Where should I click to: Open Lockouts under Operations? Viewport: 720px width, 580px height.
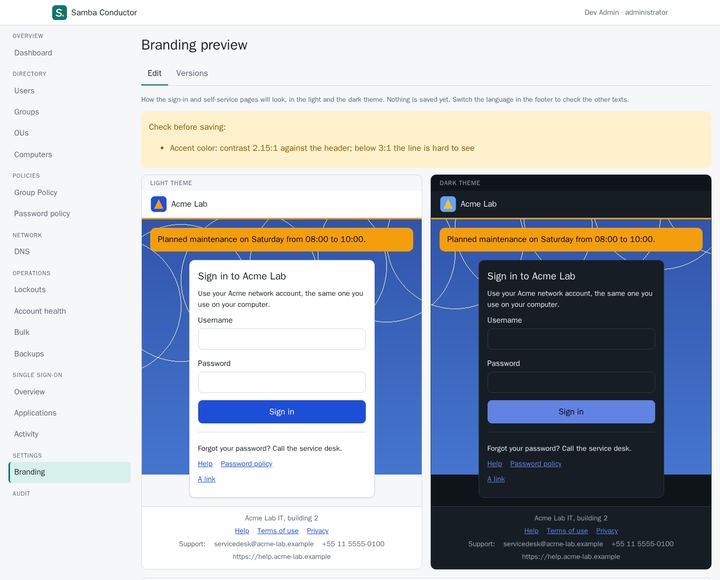30,290
